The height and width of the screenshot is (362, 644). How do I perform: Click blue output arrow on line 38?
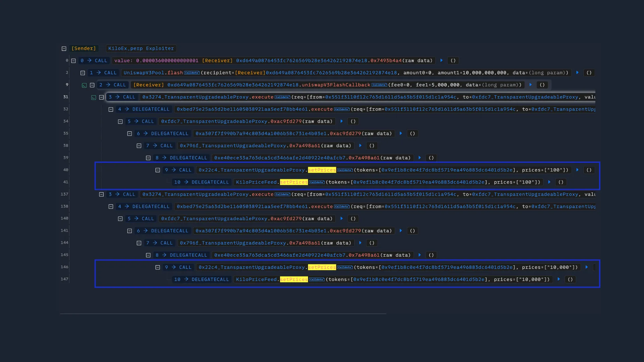point(360,145)
